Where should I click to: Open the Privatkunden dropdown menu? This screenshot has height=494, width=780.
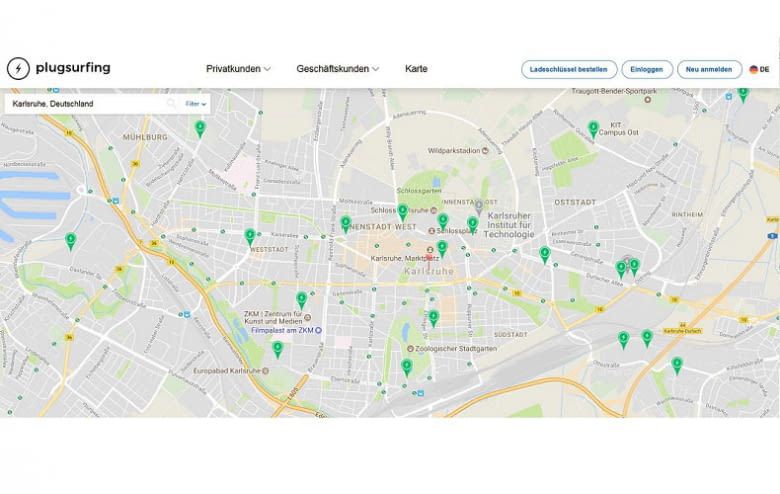(238, 69)
